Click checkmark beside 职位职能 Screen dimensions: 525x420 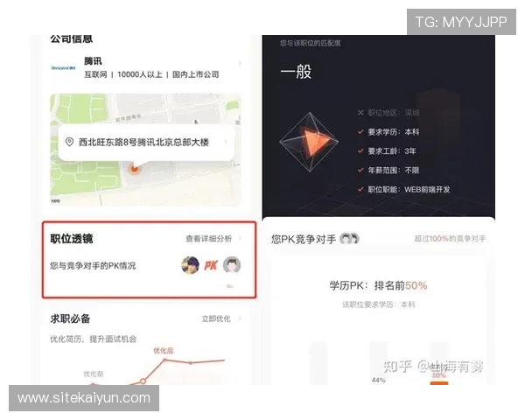360,189
